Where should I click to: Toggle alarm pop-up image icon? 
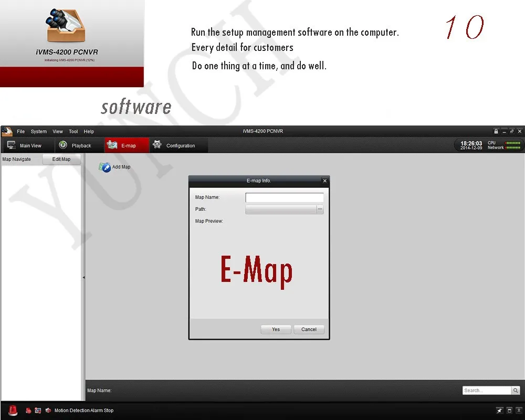point(38,410)
